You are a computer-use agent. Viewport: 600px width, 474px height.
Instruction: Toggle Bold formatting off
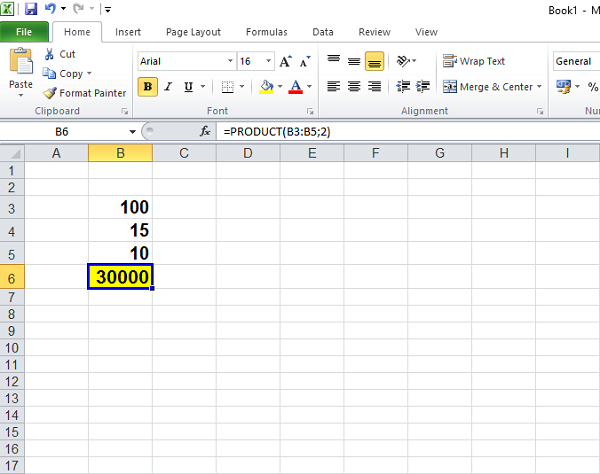coord(148,87)
